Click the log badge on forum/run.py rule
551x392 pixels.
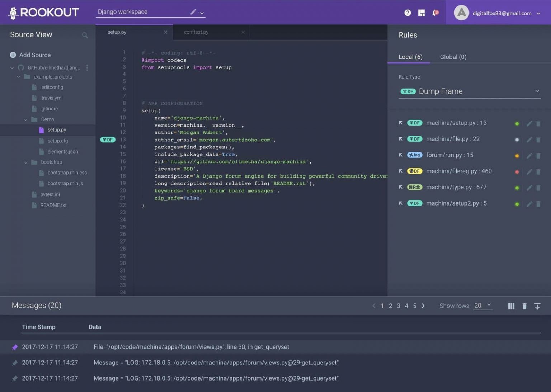point(415,155)
